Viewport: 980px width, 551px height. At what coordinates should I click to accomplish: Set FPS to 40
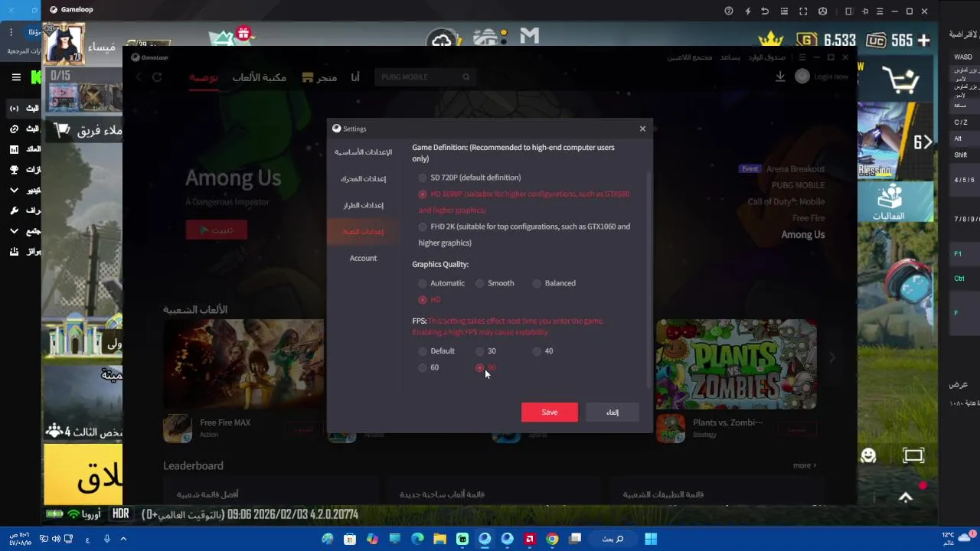(x=537, y=351)
